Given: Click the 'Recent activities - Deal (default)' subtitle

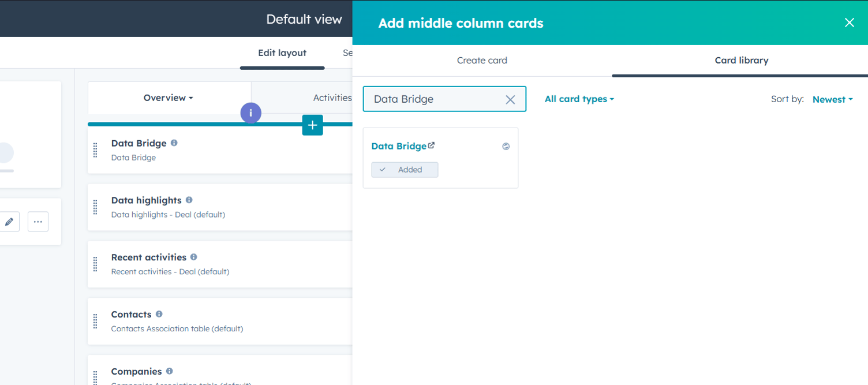Looking at the screenshot, I should 170,272.
